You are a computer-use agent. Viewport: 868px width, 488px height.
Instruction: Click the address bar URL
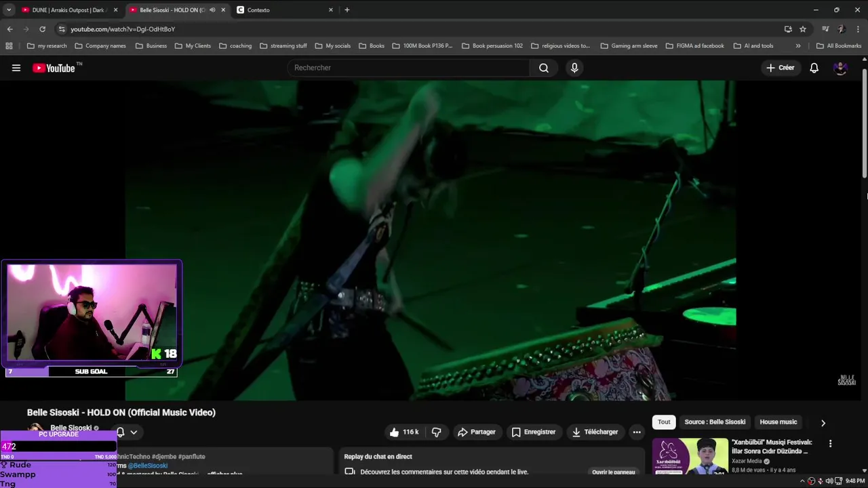pos(123,29)
